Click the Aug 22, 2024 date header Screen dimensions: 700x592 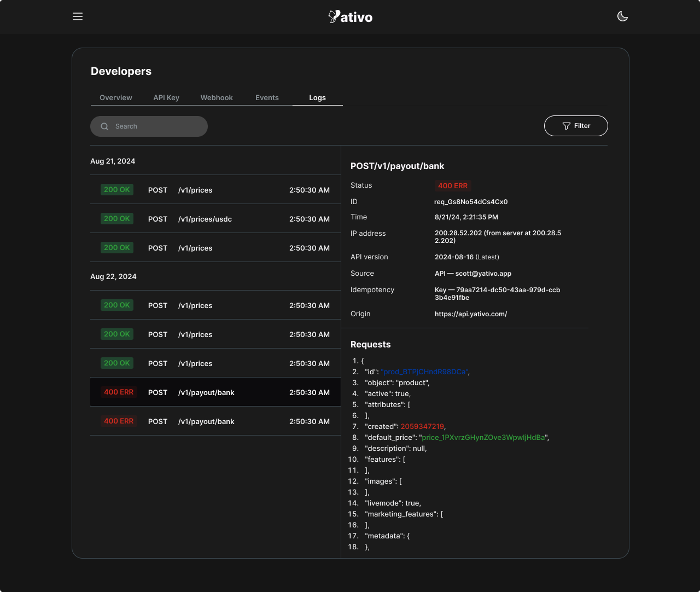click(113, 276)
